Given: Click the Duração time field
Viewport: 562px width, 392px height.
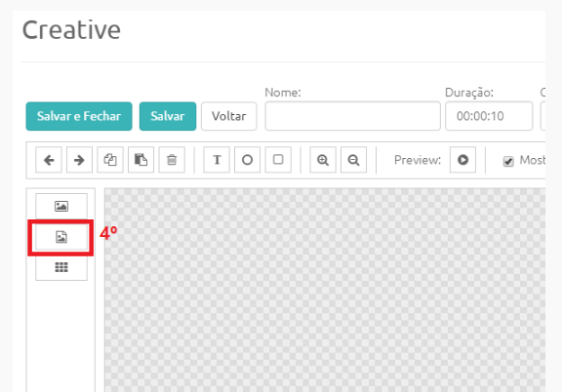Looking at the screenshot, I should 489,116.
